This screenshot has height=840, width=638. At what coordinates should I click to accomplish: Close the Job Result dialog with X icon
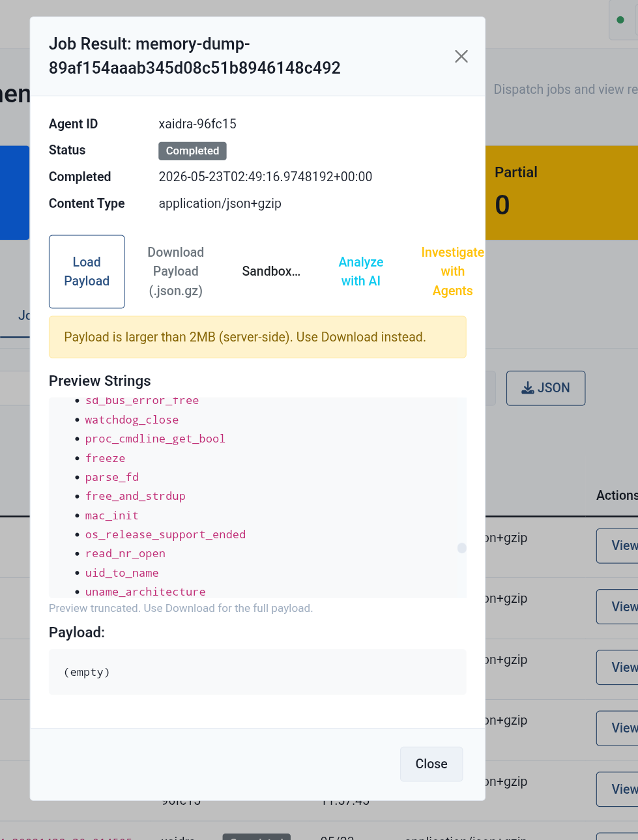(x=461, y=57)
